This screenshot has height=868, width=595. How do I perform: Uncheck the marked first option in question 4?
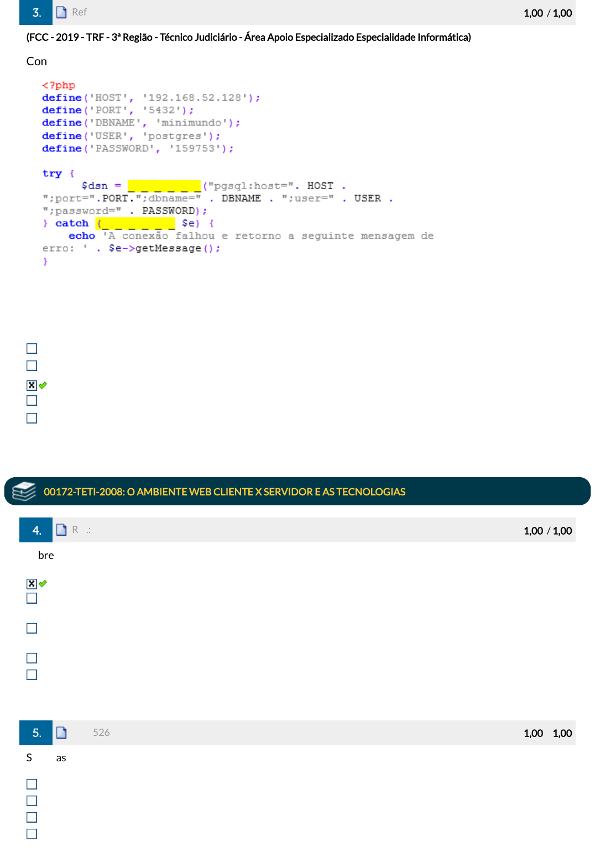(32, 584)
